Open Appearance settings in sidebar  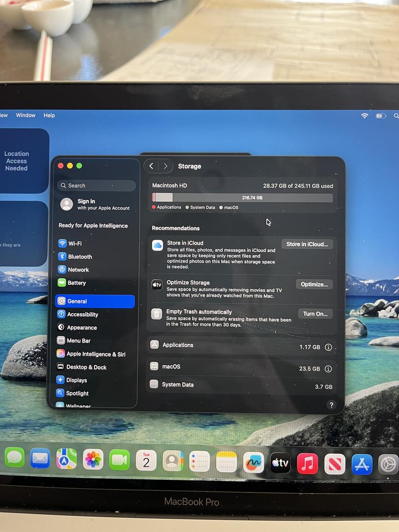pos(96,328)
